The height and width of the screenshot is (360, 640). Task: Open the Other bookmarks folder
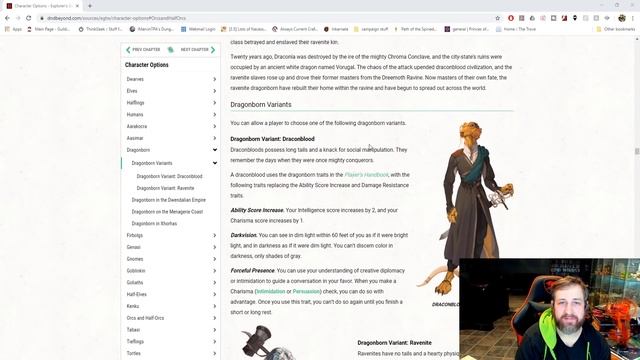pos(616,29)
